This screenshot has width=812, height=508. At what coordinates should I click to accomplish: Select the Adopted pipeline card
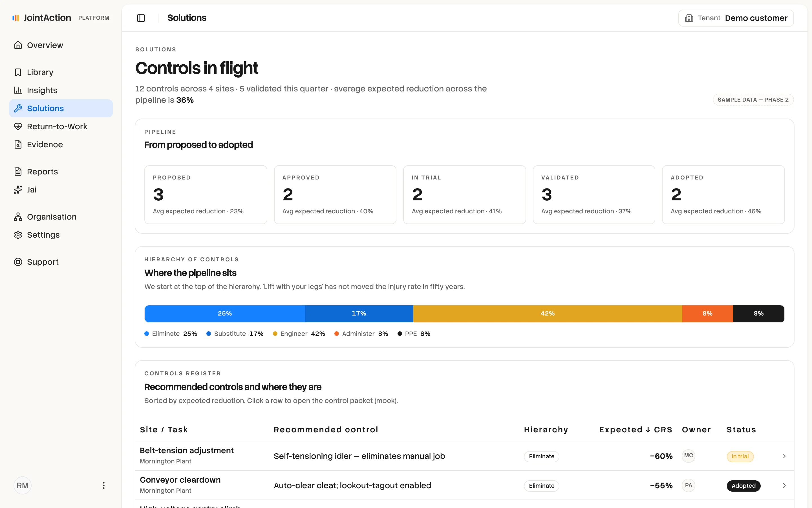tap(723, 194)
